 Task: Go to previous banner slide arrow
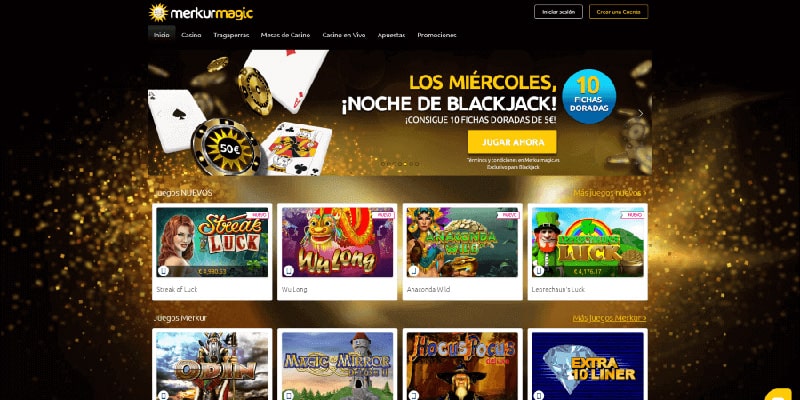[x=159, y=114]
